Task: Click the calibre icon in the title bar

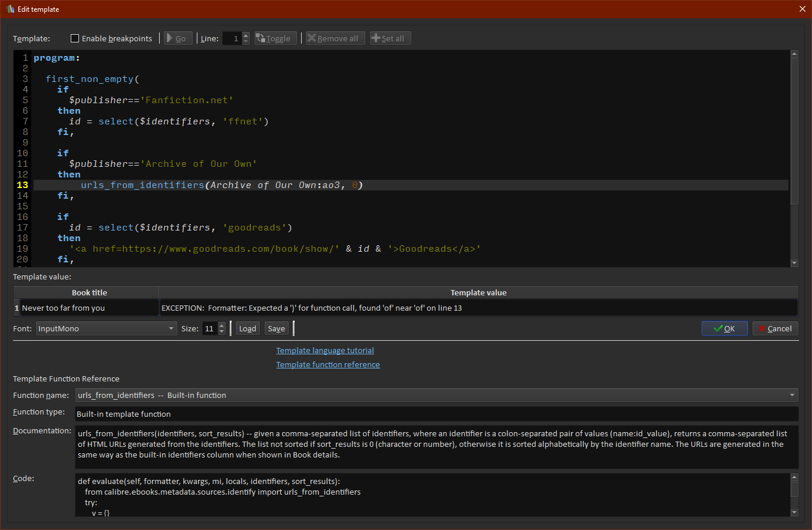Action: click(x=9, y=9)
